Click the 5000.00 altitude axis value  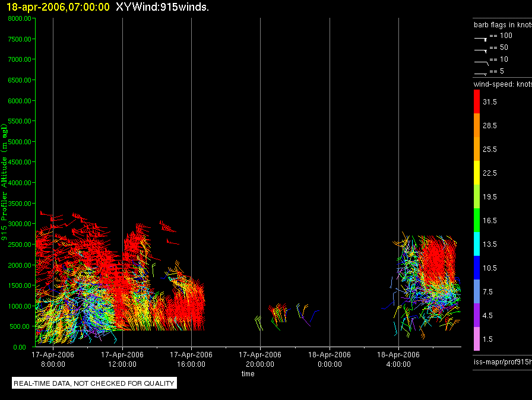[x=20, y=142]
